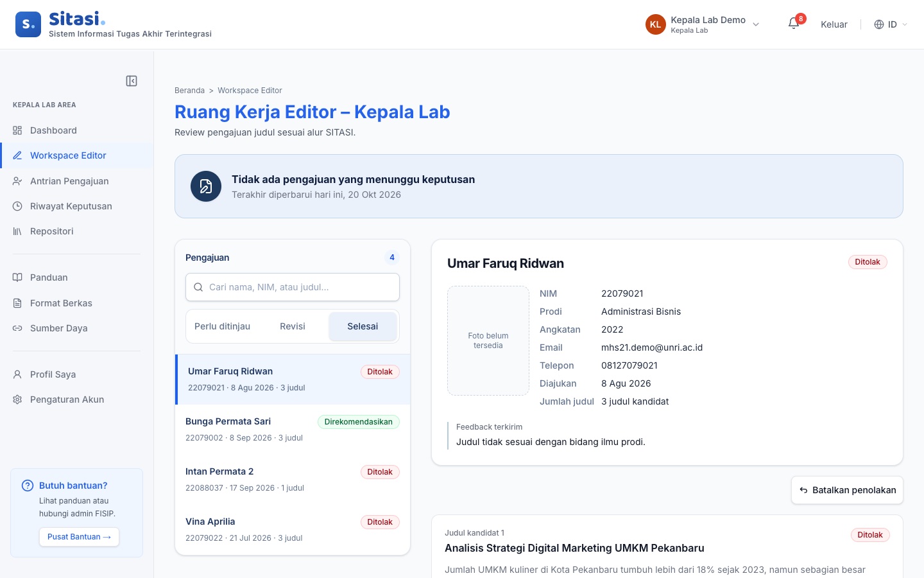The image size is (924, 578).
Task: Click the Sitasi logo icon
Action: click(x=28, y=24)
